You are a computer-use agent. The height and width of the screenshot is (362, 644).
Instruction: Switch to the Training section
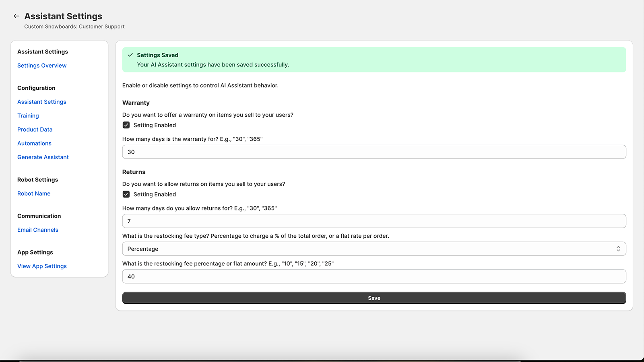tap(28, 115)
